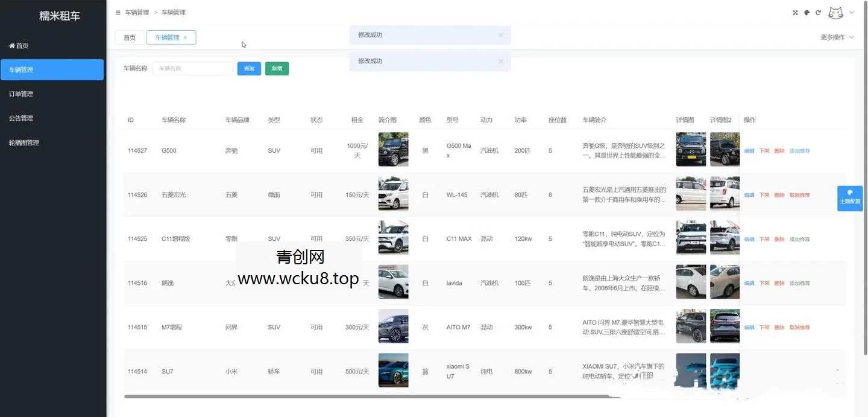Screen dimensions: 868x417
Task: Expand the 更多操作 dropdown
Action: point(837,37)
